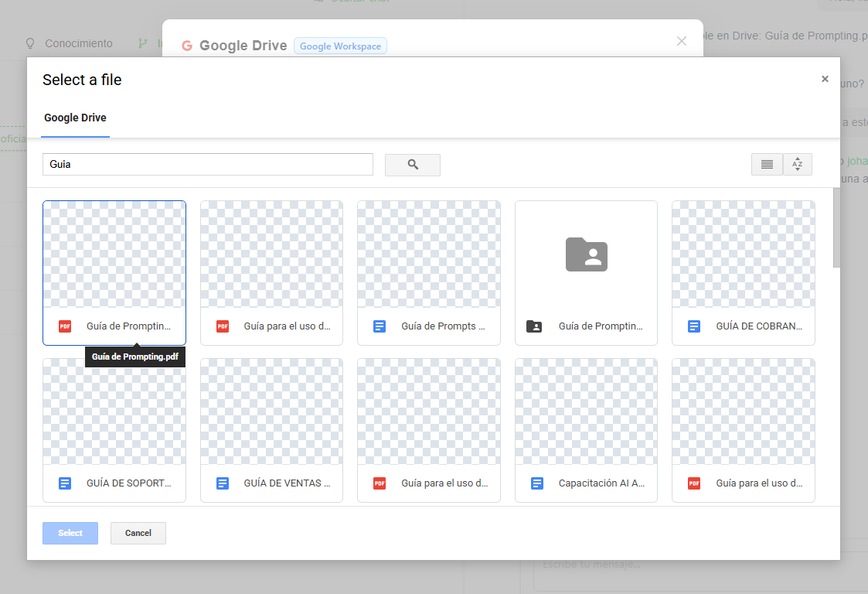
Task: Click the search field containing Guia
Action: point(207,165)
